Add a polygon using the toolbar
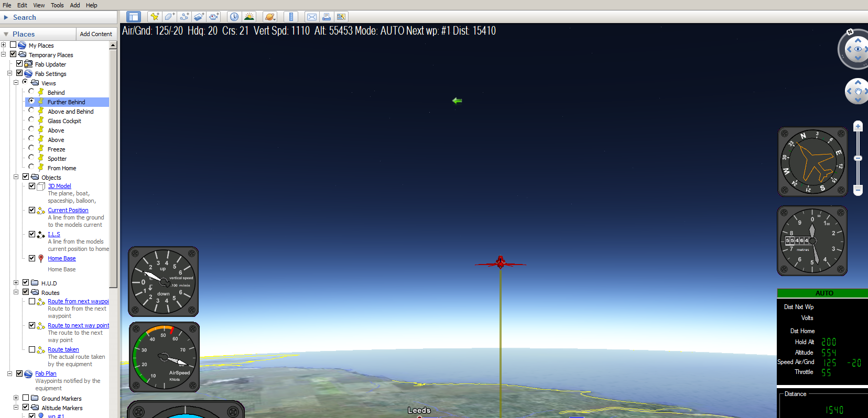The width and height of the screenshot is (868, 418). point(169,17)
